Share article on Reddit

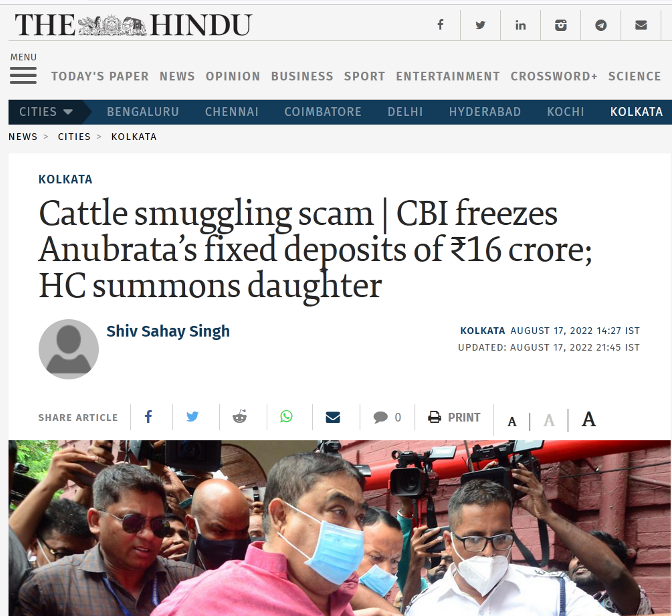pyautogui.click(x=240, y=416)
